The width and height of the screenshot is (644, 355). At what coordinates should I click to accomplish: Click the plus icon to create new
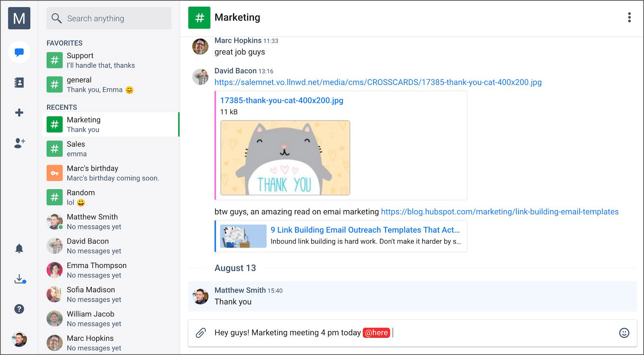pyautogui.click(x=19, y=113)
